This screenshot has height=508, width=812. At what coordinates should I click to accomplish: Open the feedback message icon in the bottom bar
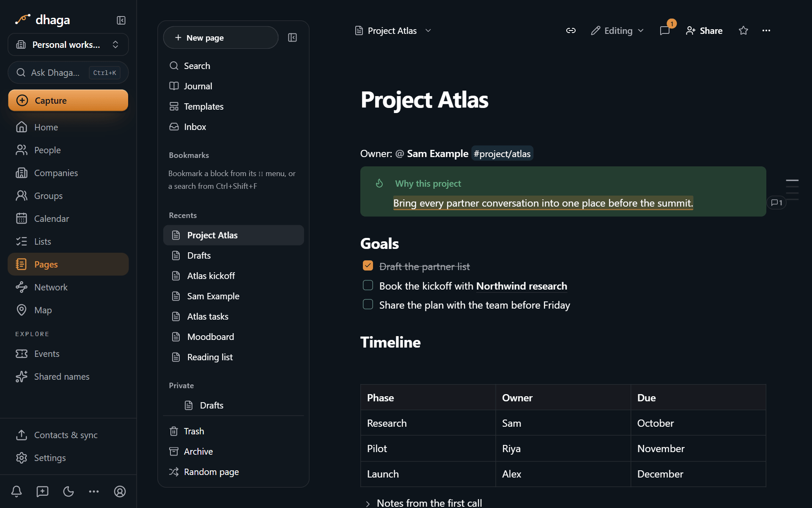[42, 491]
